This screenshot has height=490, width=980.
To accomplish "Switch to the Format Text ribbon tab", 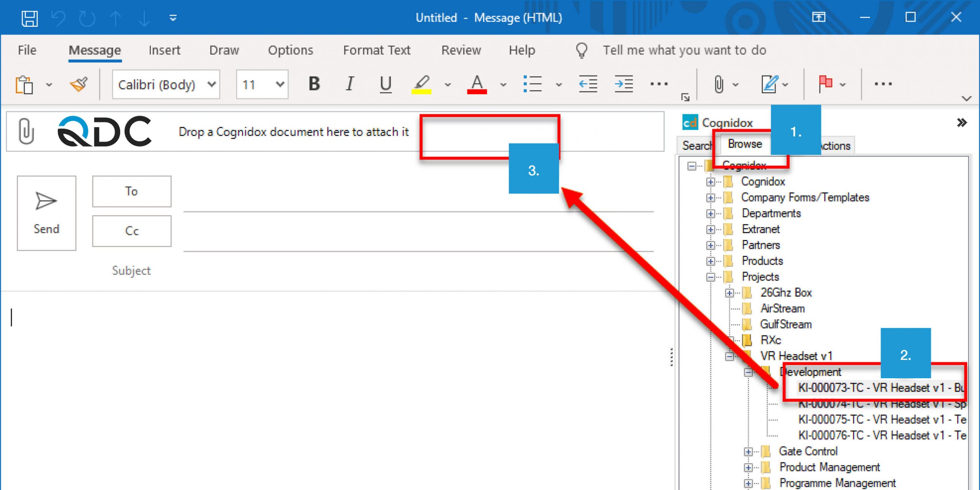I will tap(377, 50).
